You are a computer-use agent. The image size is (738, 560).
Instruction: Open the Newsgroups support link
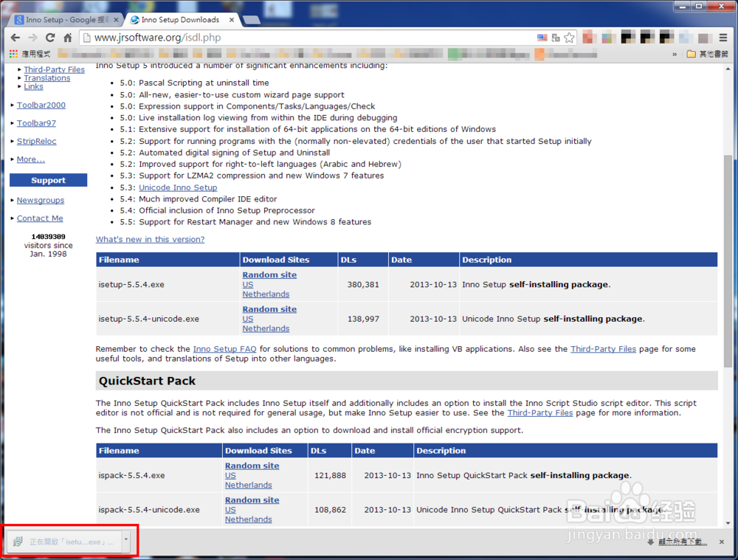coord(41,200)
